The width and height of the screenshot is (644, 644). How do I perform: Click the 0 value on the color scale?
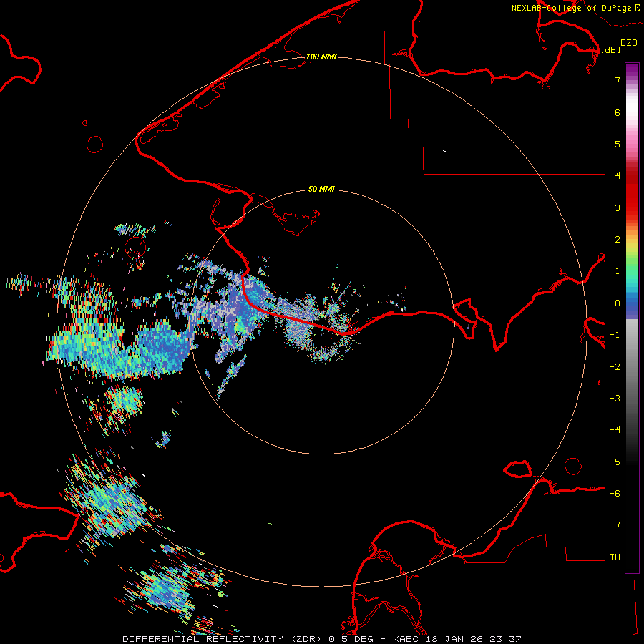[x=618, y=303]
